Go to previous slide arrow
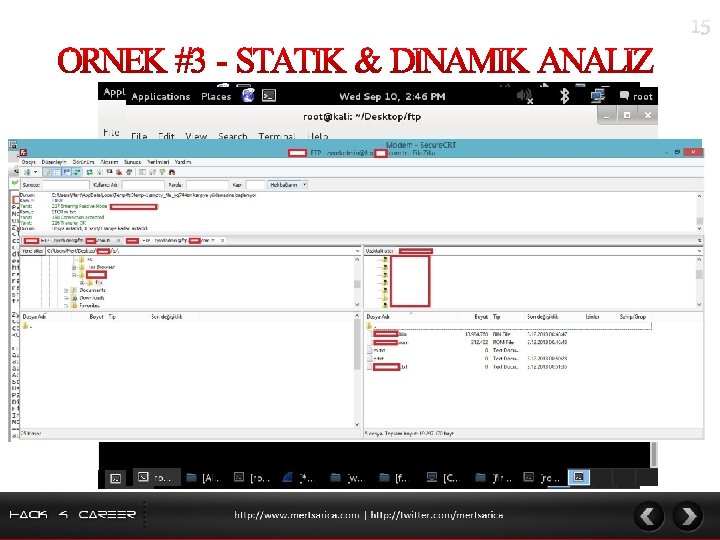The width and height of the screenshot is (720, 540). [649, 516]
